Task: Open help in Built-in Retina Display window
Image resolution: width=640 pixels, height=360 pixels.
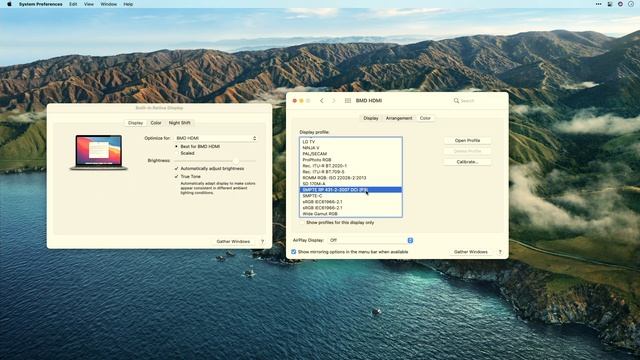Action: click(x=262, y=242)
